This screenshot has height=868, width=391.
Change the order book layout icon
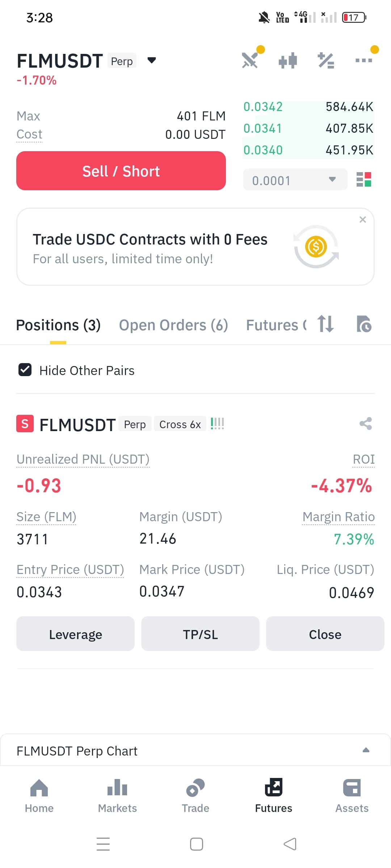click(x=364, y=179)
